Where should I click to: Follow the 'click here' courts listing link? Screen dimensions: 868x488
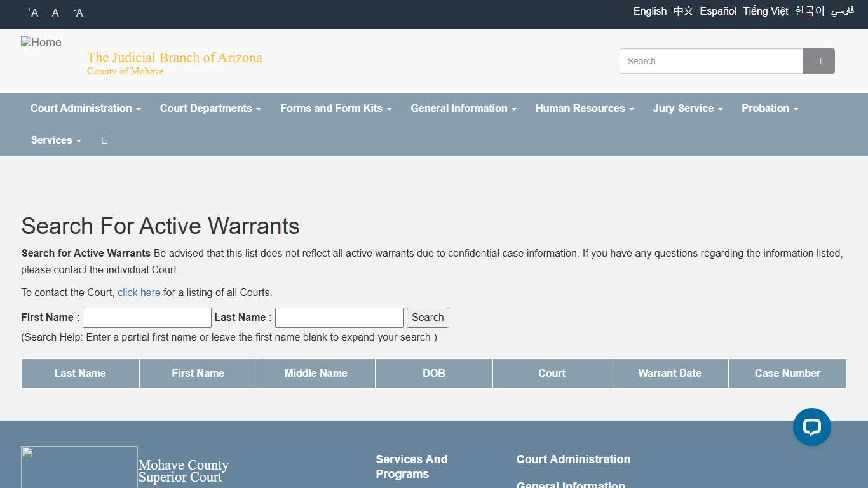(139, 293)
